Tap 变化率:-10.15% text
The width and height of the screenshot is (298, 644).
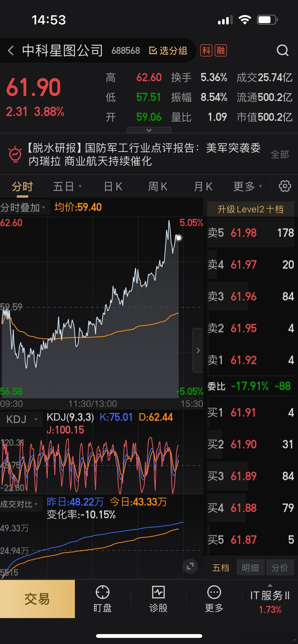pyautogui.click(x=81, y=515)
